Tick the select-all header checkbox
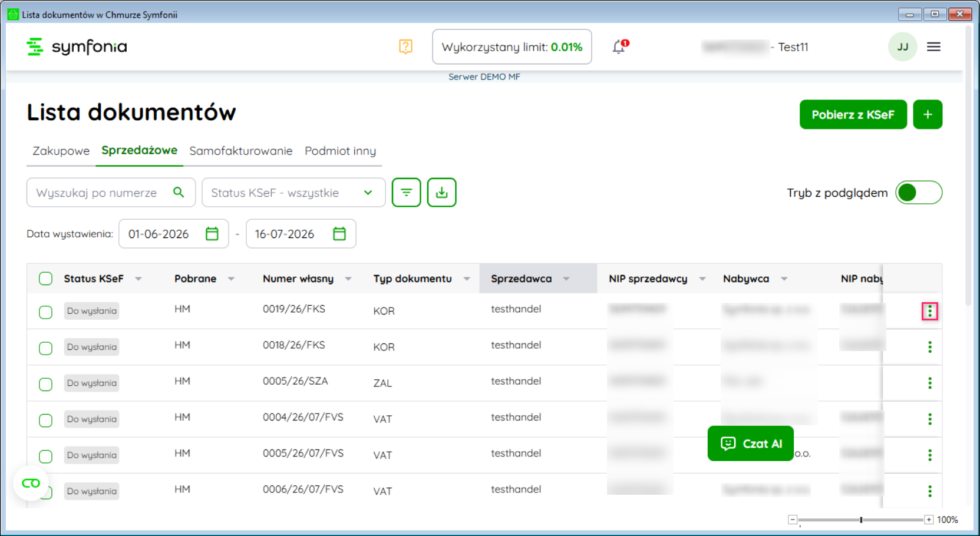980x536 pixels. click(45, 279)
